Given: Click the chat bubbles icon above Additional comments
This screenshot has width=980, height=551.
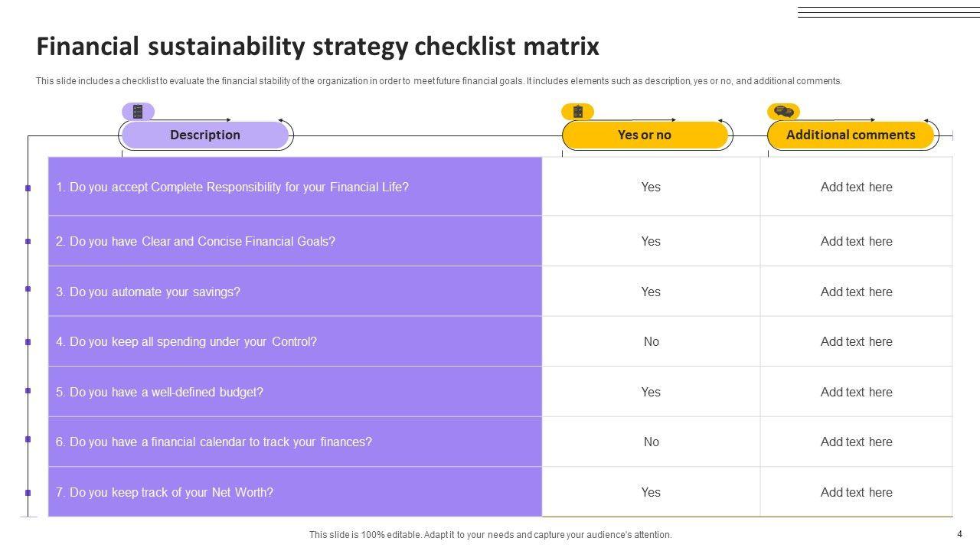Looking at the screenshot, I should (783, 112).
